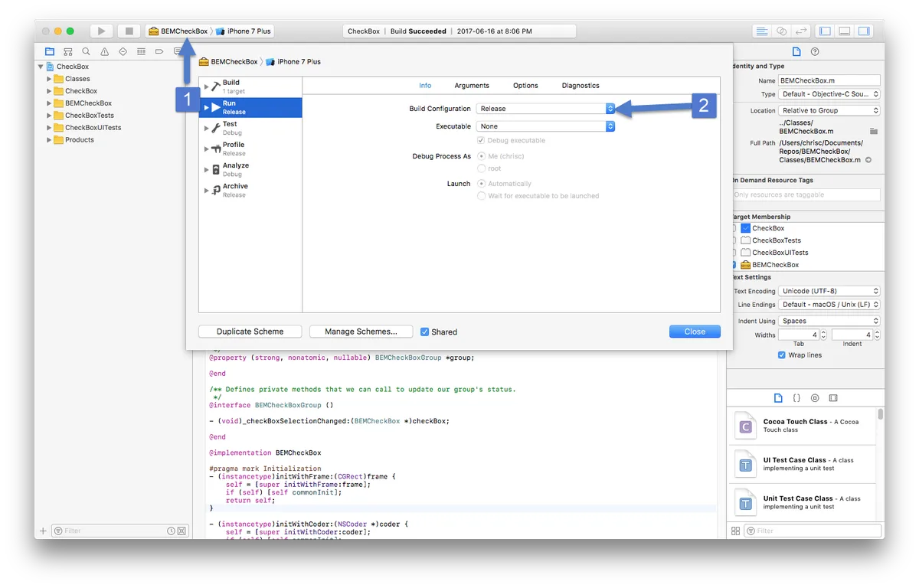Image resolution: width=919 pixels, height=588 pixels.
Task: Open the Build Configuration dropdown
Action: click(x=545, y=109)
